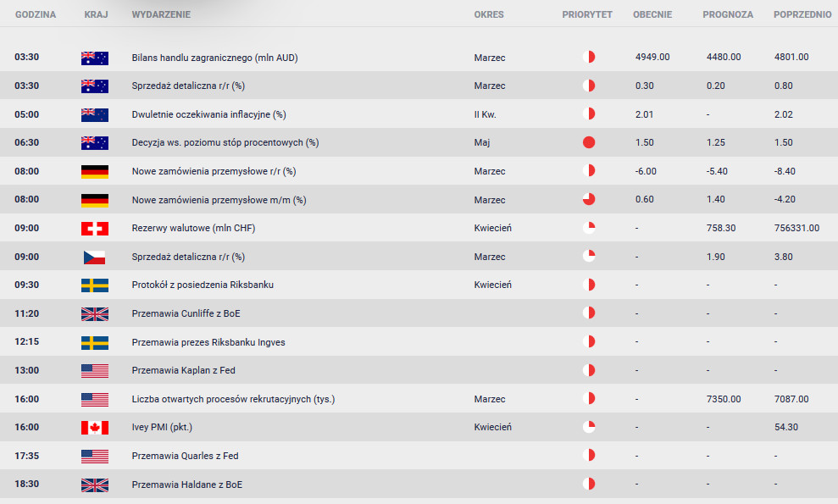Click priority icon in Dwuletnie oczekiwania inflacyjne row

589,114
